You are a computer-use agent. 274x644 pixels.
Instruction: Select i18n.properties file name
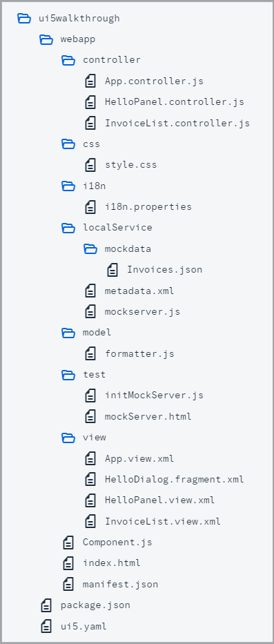tap(148, 206)
